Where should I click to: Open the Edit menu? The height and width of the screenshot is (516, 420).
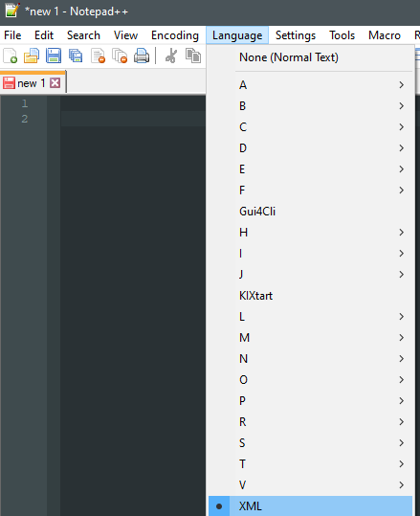44,35
